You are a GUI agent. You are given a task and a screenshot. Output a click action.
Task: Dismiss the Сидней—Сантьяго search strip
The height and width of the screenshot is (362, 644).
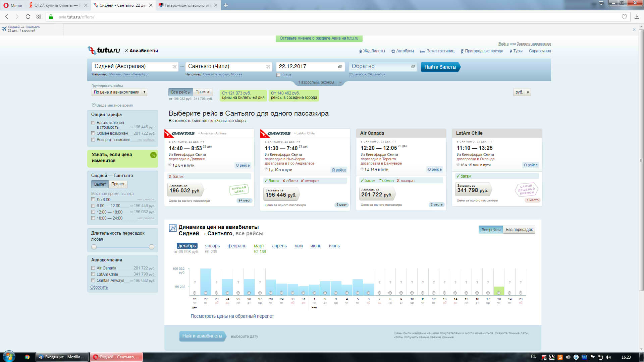634,29
